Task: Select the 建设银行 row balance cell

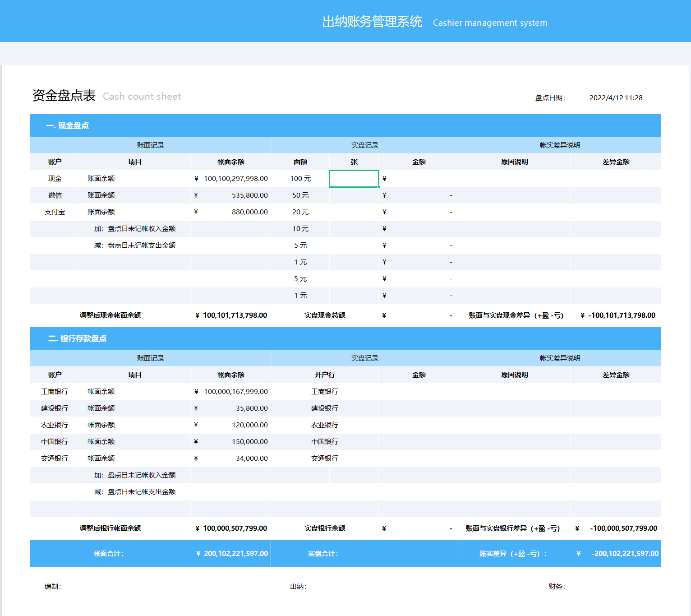Action: pos(230,408)
